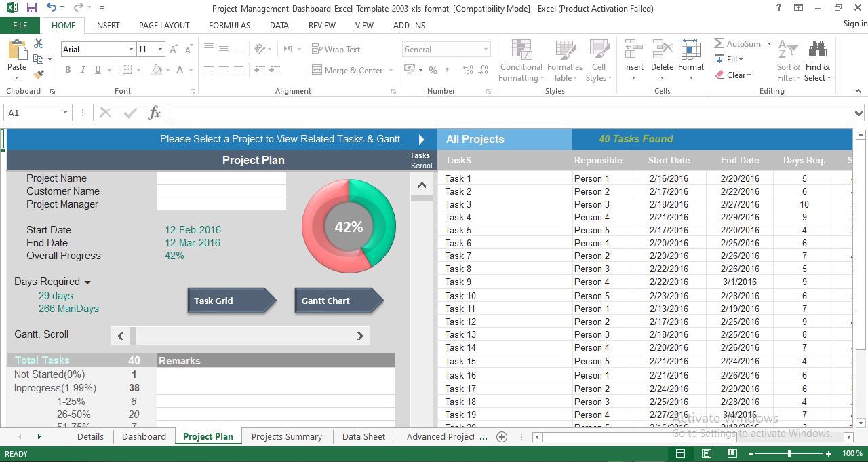This screenshot has height=462, width=868.
Task: Apply Conditional Formatting
Action: click(x=520, y=61)
